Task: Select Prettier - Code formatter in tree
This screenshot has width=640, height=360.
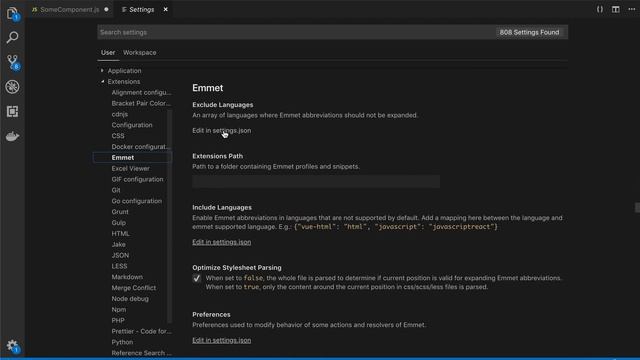Action: pyautogui.click(x=141, y=331)
